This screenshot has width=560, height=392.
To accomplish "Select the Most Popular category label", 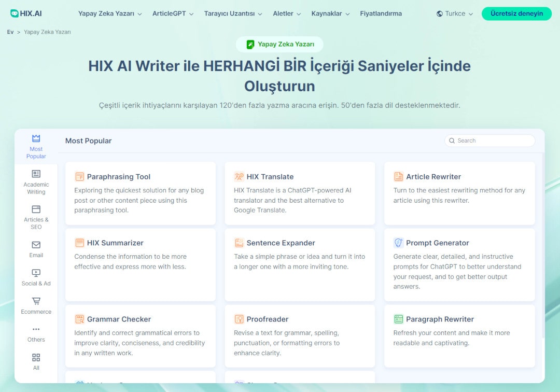I will coord(36,152).
